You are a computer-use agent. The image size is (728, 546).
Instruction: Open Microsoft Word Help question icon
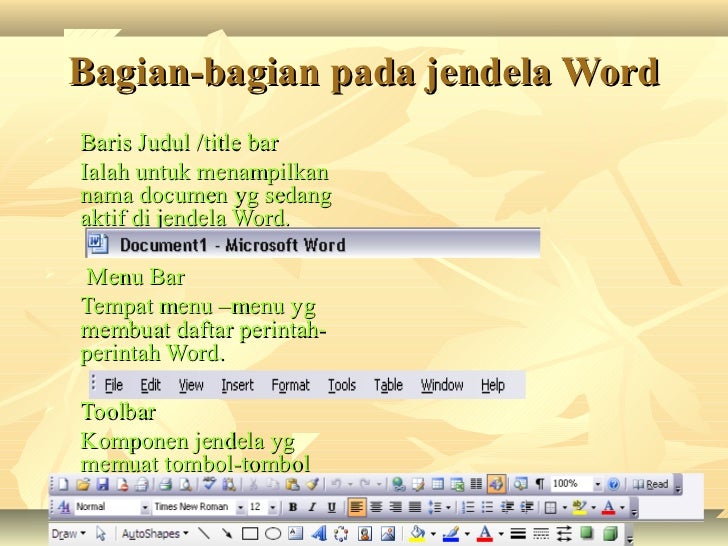(x=613, y=484)
